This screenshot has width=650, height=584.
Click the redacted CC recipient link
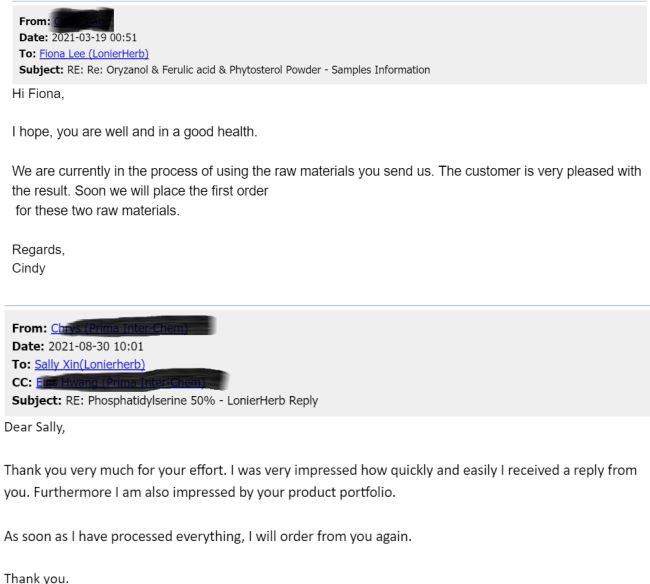click(x=130, y=382)
